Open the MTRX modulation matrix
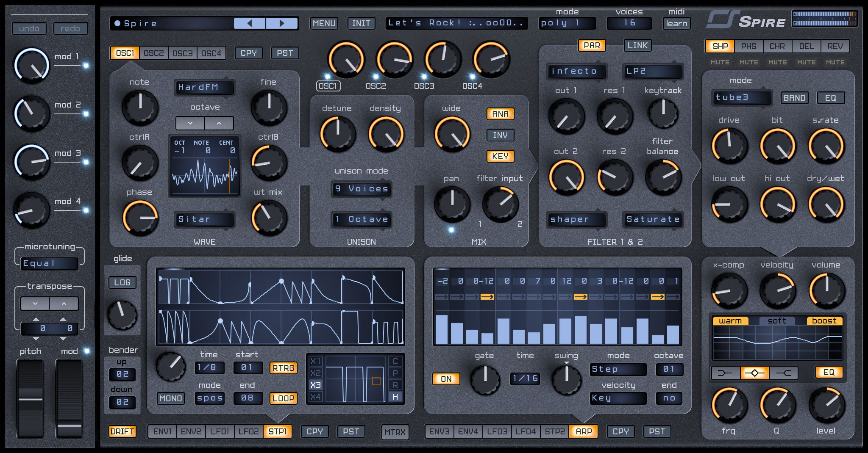This screenshot has height=453, width=868. click(395, 432)
